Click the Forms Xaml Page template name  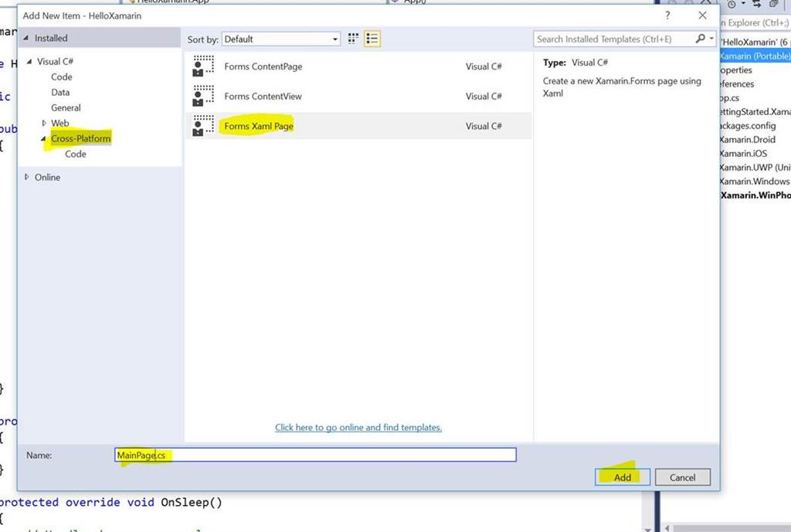[x=259, y=126]
